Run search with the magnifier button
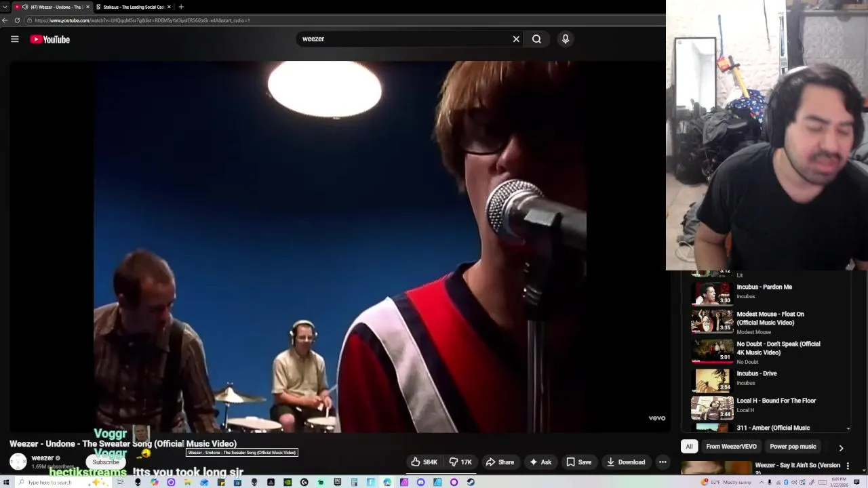868x488 pixels. [536, 39]
